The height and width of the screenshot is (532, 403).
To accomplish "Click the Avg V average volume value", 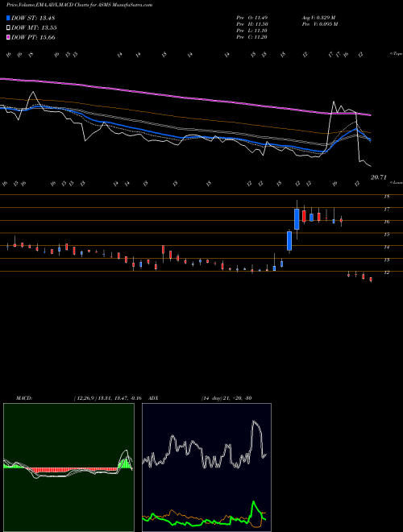I will tap(318, 18).
